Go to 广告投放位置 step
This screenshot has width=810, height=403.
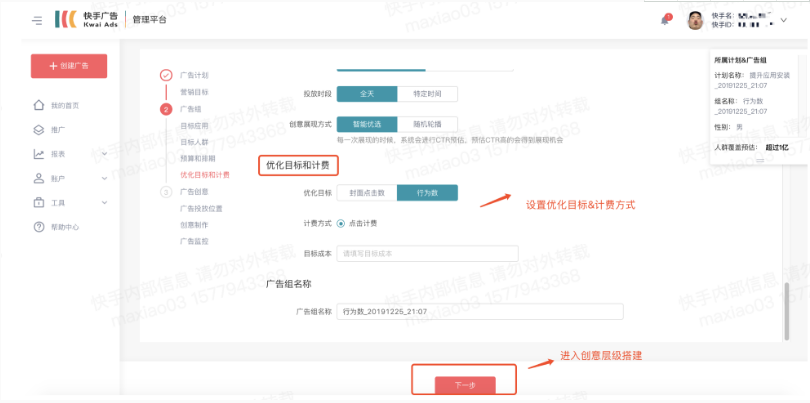[201, 209]
